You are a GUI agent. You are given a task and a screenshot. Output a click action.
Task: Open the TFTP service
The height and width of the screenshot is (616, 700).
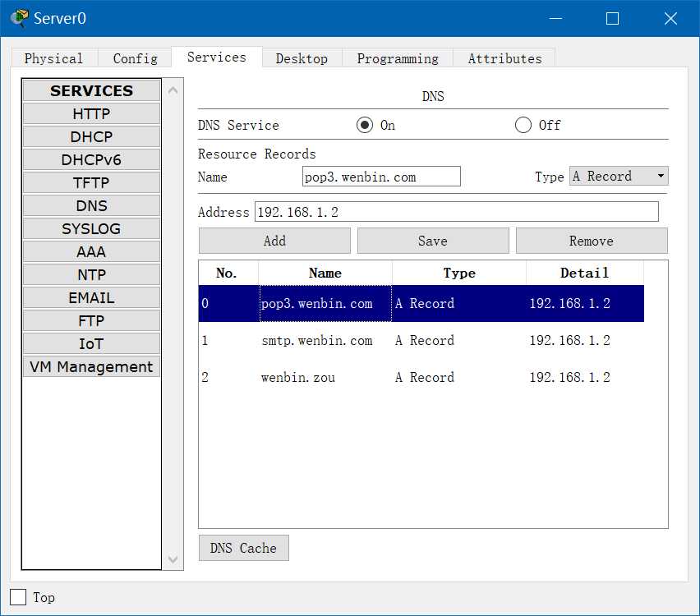(91, 182)
